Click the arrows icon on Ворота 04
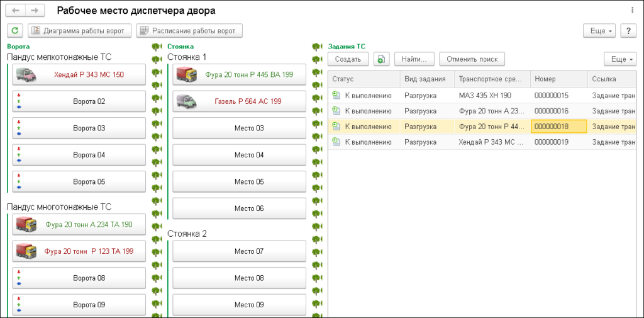The image size is (644, 318). pyautogui.click(x=18, y=155)
